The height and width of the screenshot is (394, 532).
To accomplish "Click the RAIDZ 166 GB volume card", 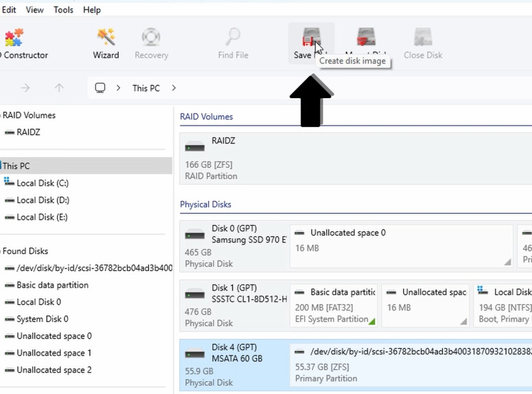I will [x=356, y=159].
